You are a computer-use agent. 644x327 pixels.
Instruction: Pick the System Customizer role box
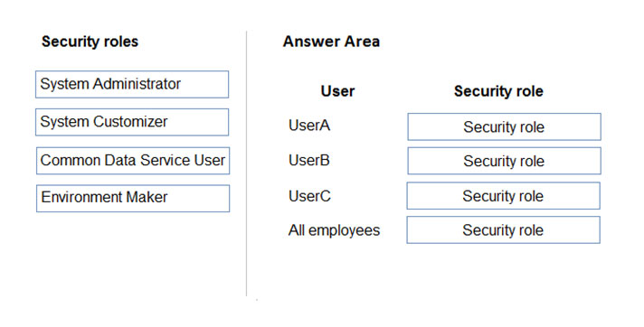pyautogui.click(x=132, y=122)
